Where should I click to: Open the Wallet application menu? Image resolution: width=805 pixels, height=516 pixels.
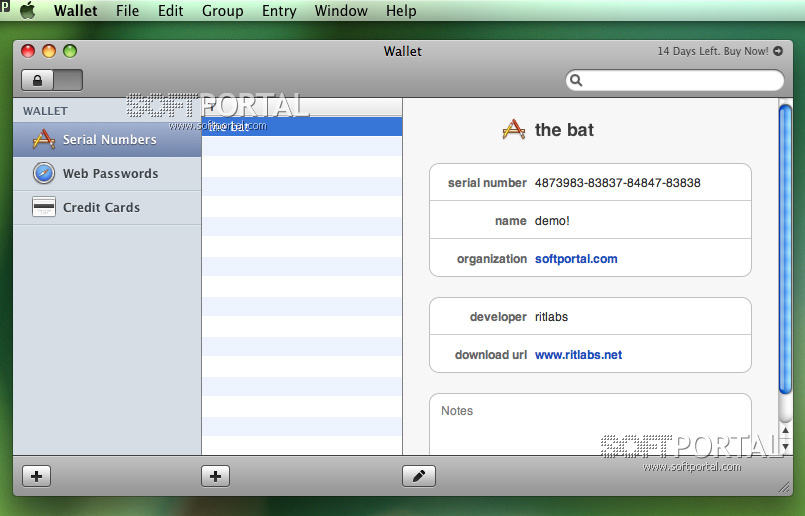point(75,11)
